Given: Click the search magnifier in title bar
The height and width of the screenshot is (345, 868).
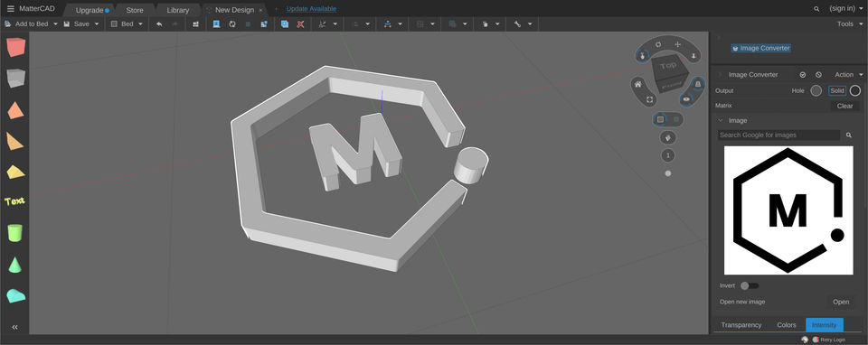Looking at the screenshot, I should tap(816, 9).
